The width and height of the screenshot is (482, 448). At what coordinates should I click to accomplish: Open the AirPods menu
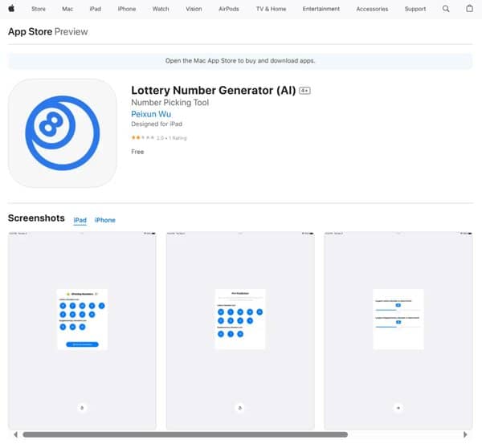229,9
